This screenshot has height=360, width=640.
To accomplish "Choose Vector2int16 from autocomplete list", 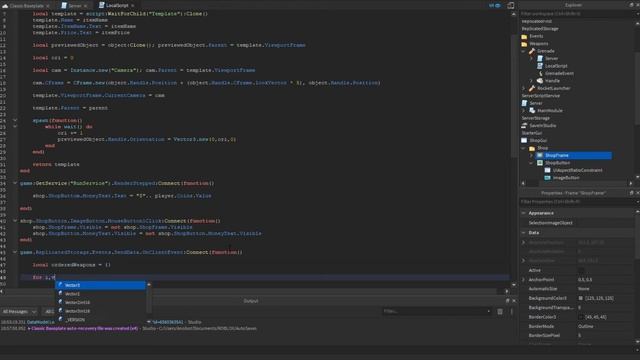I will (100, 302).
